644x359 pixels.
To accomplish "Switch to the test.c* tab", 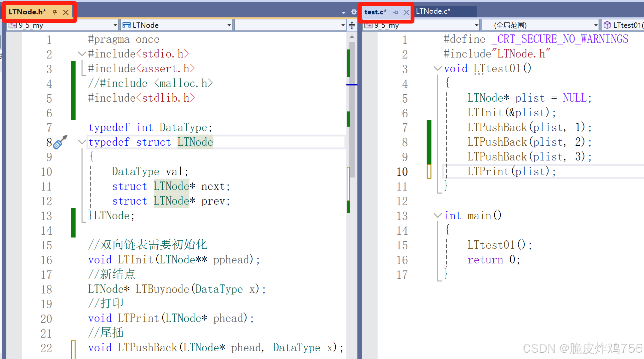I will click(x=375, y=12).
